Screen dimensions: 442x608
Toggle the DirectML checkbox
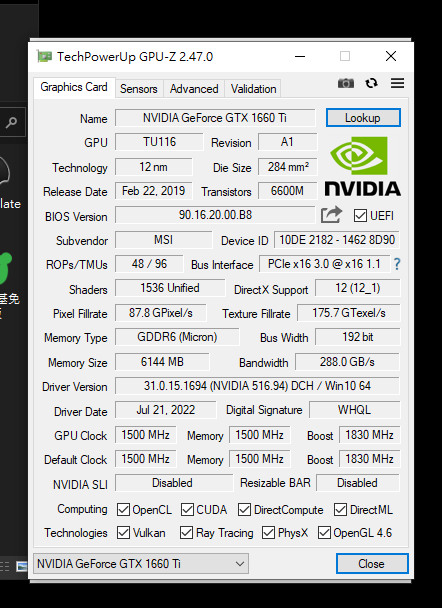[x=340, y=510]
